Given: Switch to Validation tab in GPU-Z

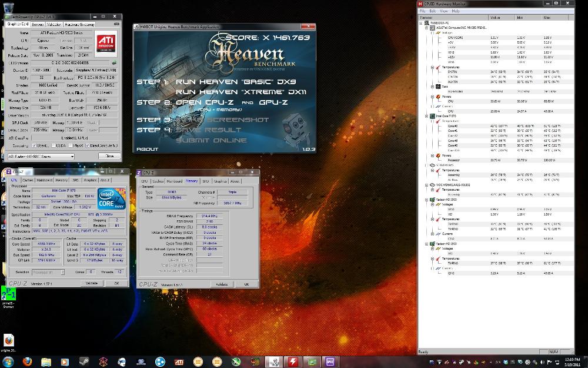Looking at the screenshot, I should (54, 24).
